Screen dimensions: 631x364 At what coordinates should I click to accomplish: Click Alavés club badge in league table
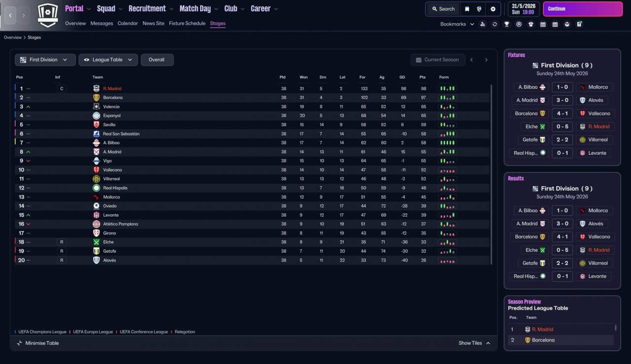(x=97, y=260)
